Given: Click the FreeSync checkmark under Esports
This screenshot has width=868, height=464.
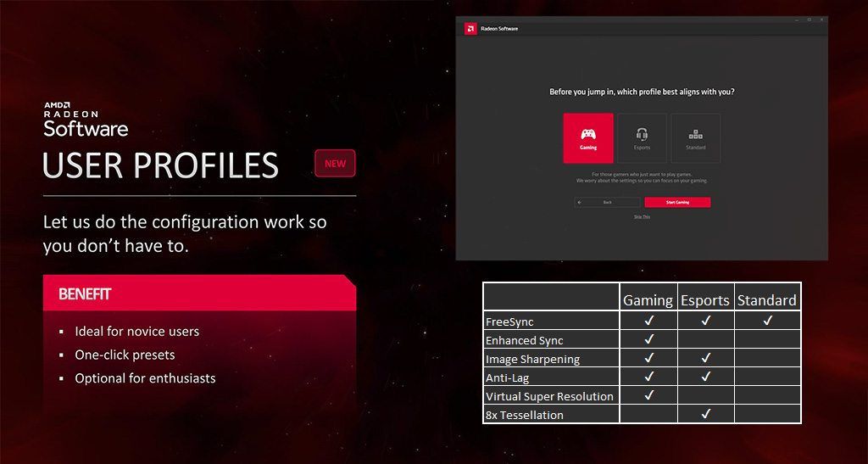Looking at the screenshot, I should click(x=705, y=320).
